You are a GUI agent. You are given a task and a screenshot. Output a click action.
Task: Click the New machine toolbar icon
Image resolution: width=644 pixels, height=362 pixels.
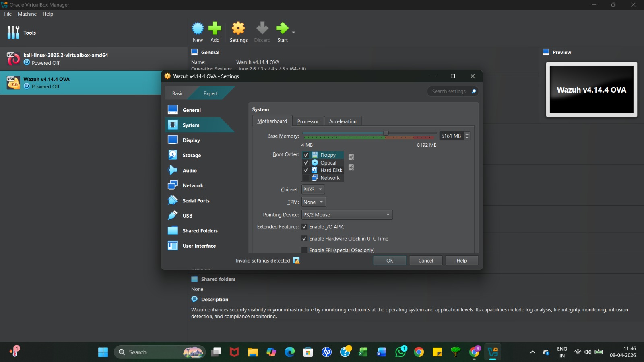(x=198, y=28)
